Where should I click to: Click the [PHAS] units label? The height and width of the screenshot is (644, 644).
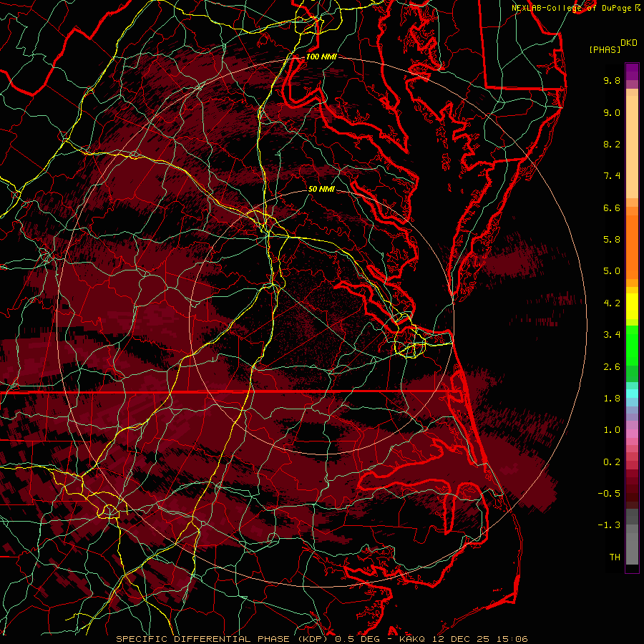pyautogui.click(x=605, y=49)
